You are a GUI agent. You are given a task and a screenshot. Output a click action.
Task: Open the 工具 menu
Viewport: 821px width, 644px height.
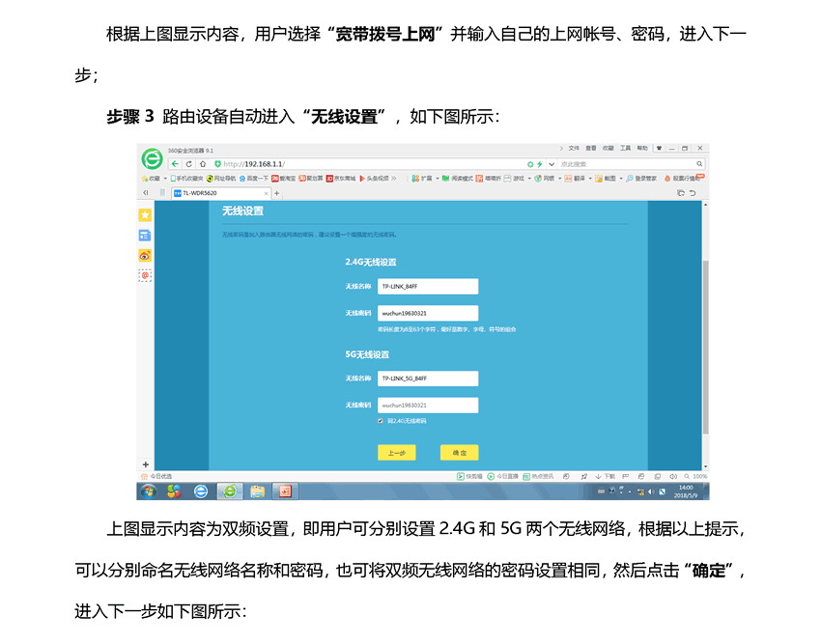point(625,149)
